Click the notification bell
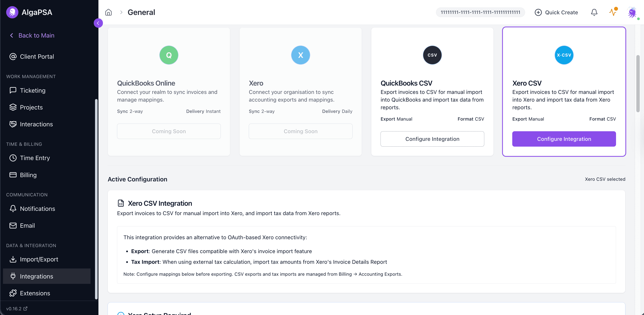The image size is (644, 315). click(594, 12)
